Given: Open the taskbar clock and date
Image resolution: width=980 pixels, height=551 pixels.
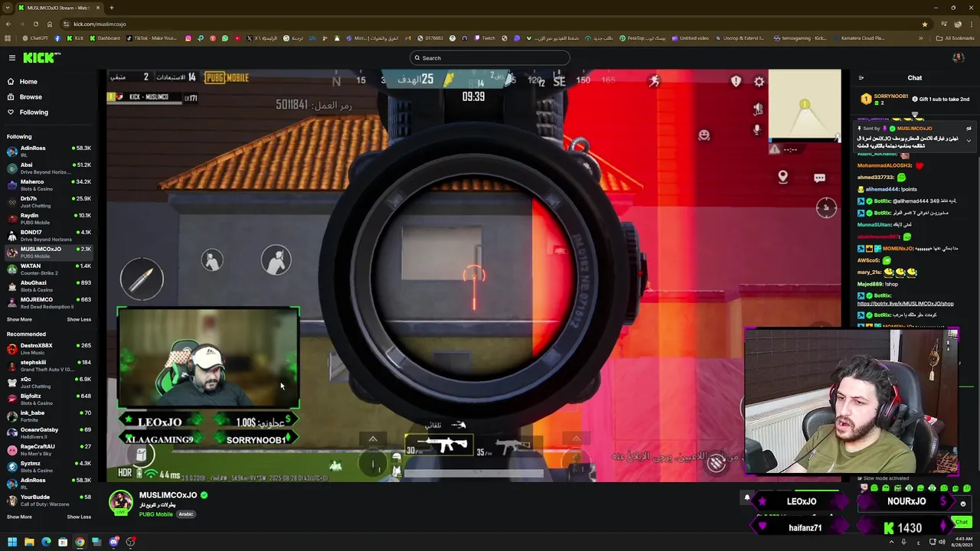Looking at the screenshot, I should (x=963, y=543).
